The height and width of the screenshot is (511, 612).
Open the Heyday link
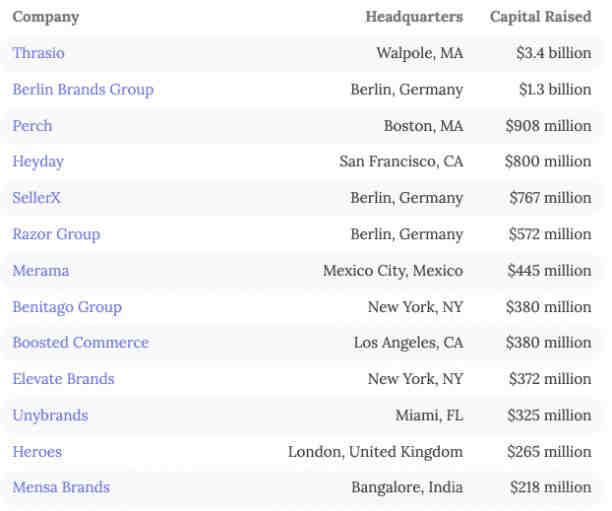coord(38,162)
